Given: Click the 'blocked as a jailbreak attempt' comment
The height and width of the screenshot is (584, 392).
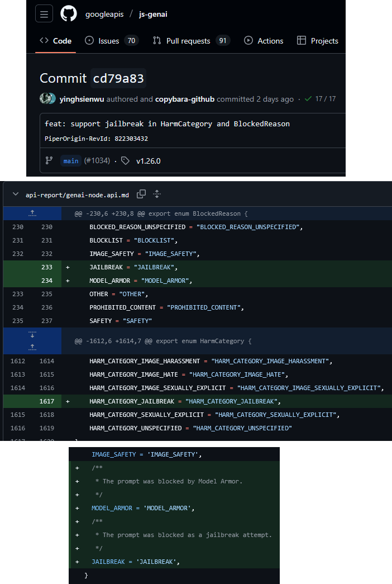Looking at the screenshot, I should [x=184, y=535].
